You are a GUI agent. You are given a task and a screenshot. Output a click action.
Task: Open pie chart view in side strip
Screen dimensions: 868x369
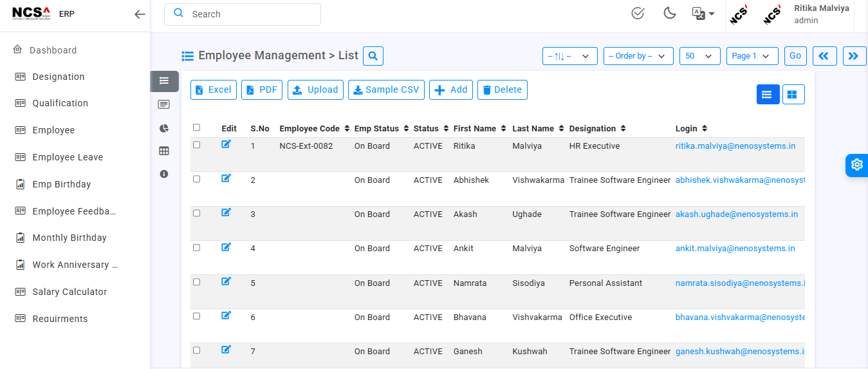click(164, 128)
